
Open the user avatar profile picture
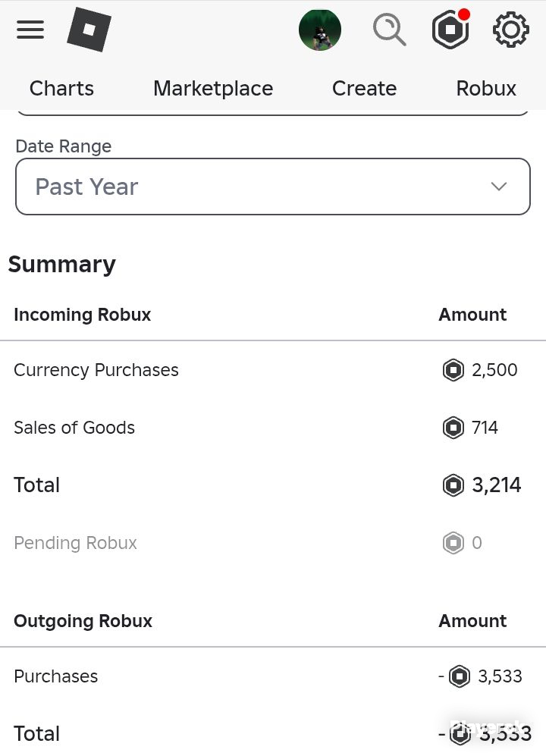320,30
